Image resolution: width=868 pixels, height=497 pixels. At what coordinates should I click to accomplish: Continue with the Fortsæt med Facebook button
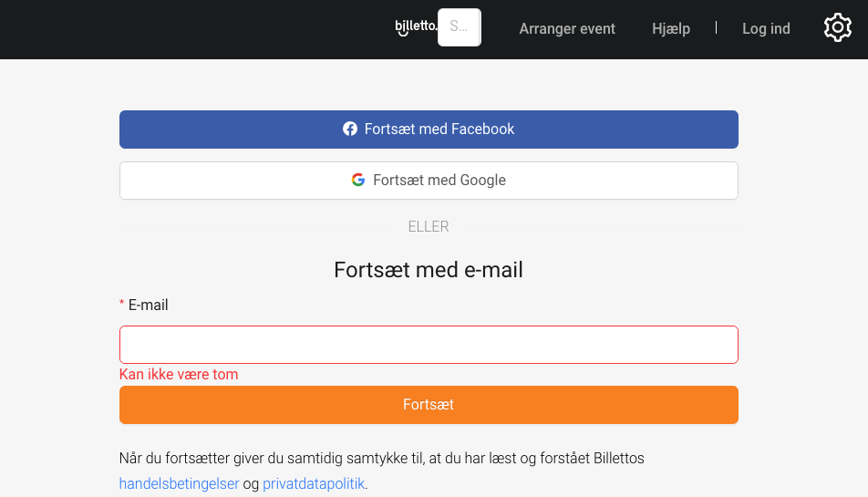(429, 129)
